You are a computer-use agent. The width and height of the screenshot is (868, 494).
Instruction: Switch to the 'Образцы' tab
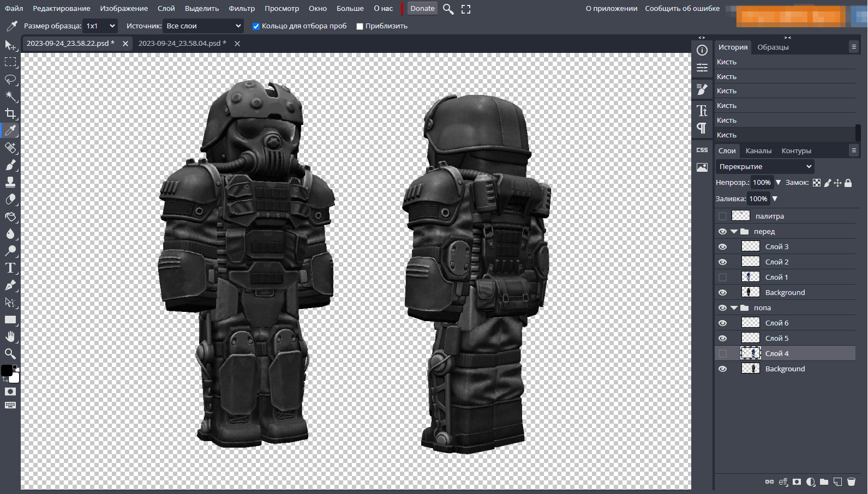tap(773, 47)
